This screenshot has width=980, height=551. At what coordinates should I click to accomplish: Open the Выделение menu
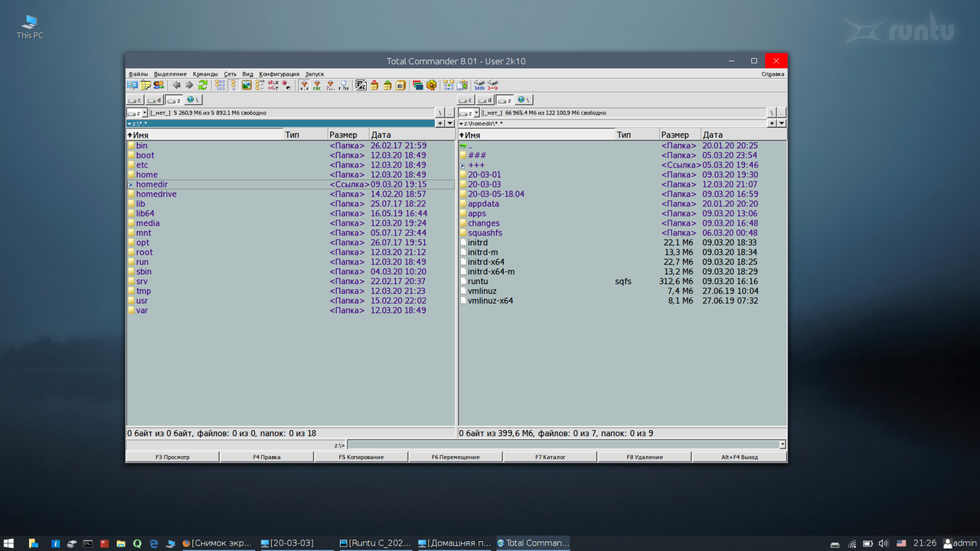(x=170, y=74)
